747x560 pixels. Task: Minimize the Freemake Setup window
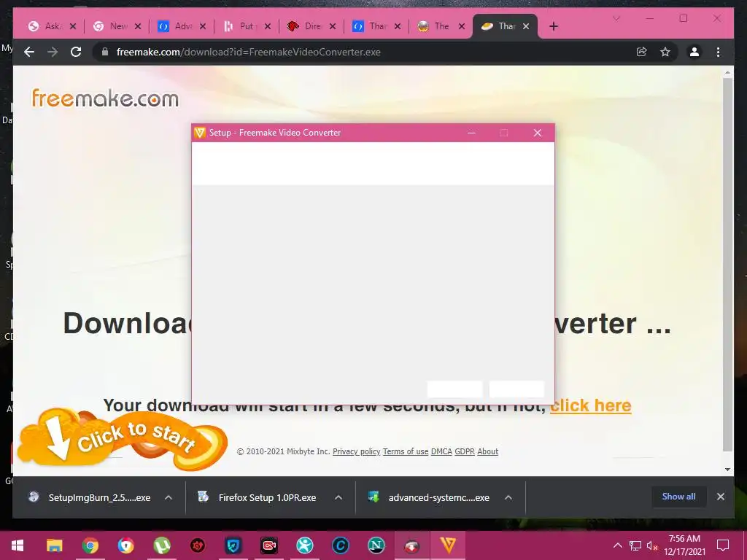tap(471, 133)
